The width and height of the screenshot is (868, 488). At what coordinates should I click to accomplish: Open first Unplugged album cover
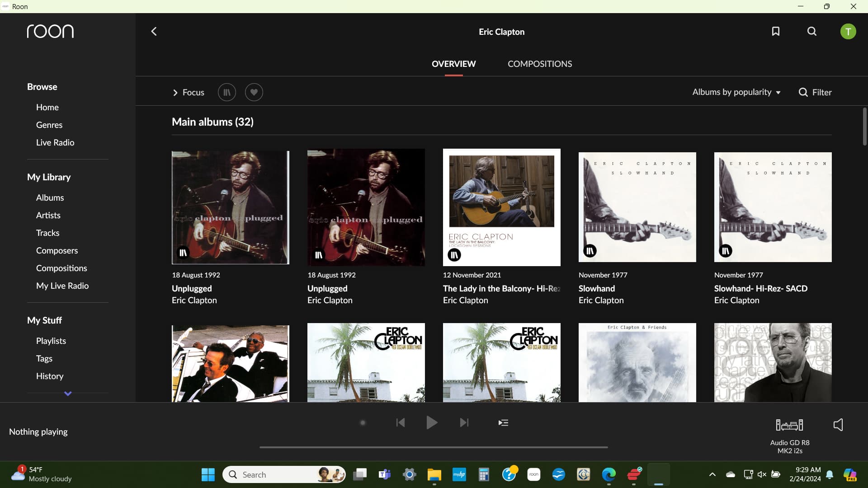231,207
